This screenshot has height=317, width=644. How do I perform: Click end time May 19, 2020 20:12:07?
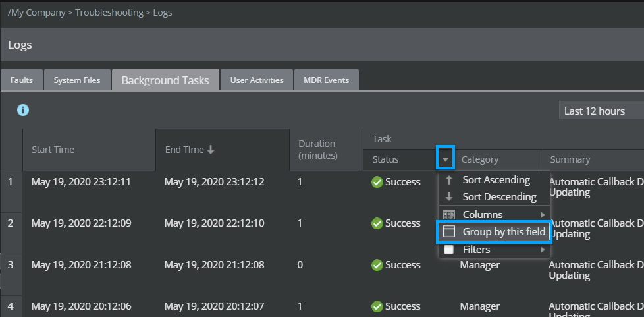point(215,306)
